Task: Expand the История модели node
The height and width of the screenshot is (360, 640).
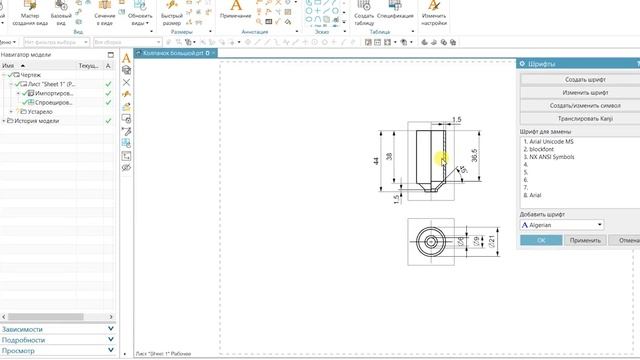Action: [4, 121]
